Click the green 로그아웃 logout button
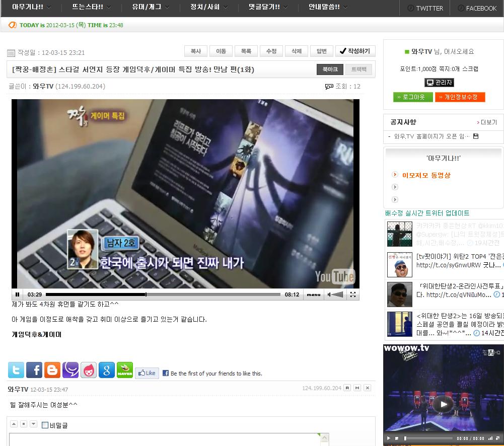Viewport: 504px width, 446px height. (x=413, y=97)
